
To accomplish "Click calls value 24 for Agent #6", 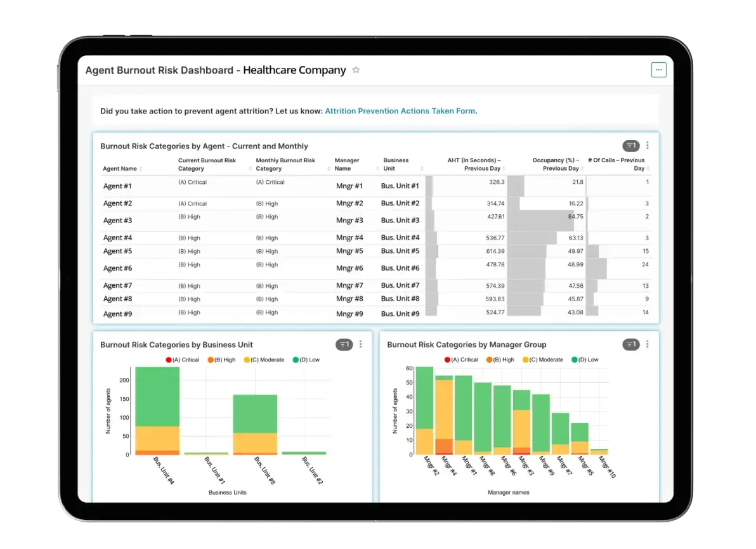I will (645, 264).
